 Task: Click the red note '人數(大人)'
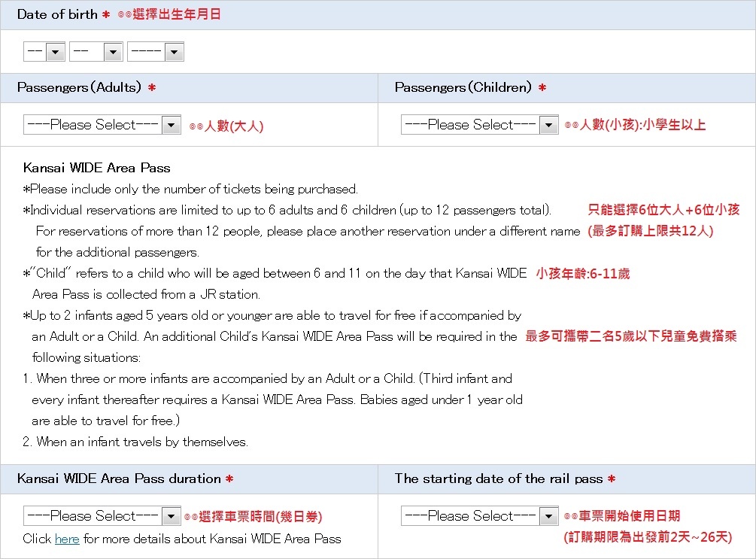coord(234,126)
